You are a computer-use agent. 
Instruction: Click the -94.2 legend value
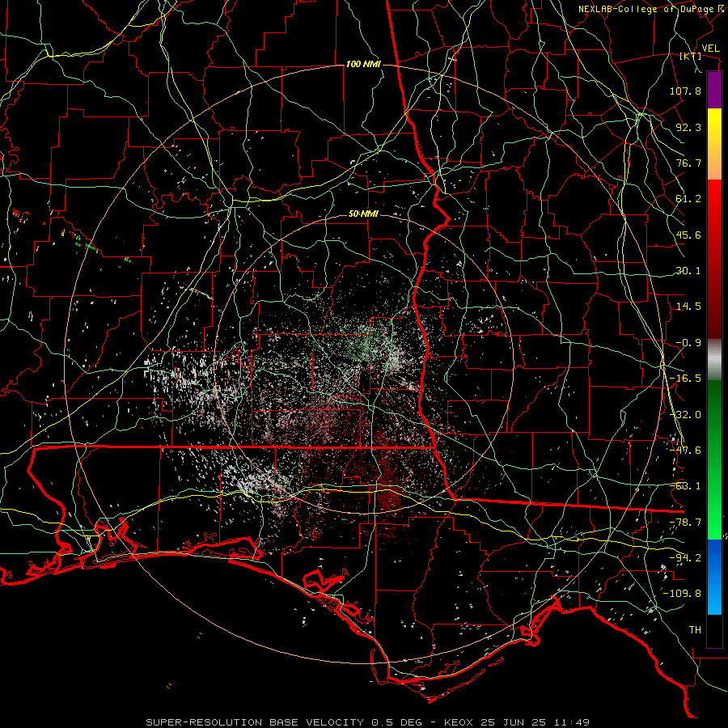pos(685,557)
